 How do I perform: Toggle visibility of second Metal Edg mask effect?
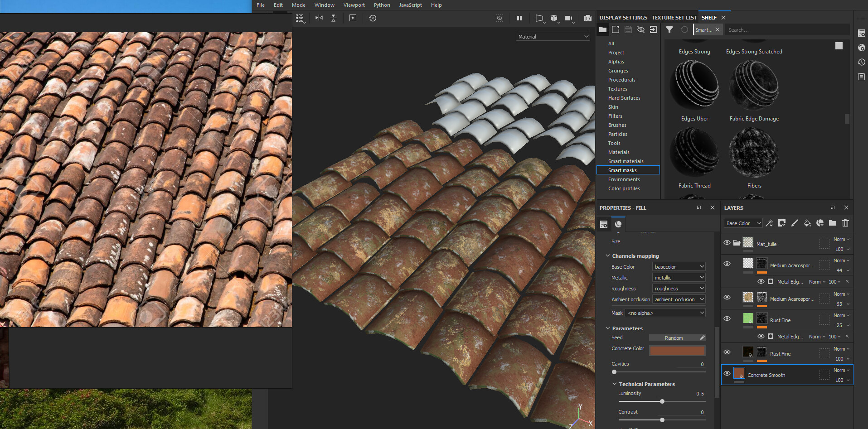[x=761, y=336]
